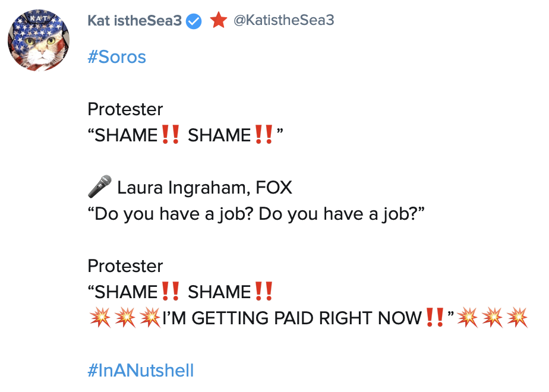Click the text Laura Ingraham, FOX
Viewport: 549px width, 392px height.
pyautogui.click(x=204, y=188)
